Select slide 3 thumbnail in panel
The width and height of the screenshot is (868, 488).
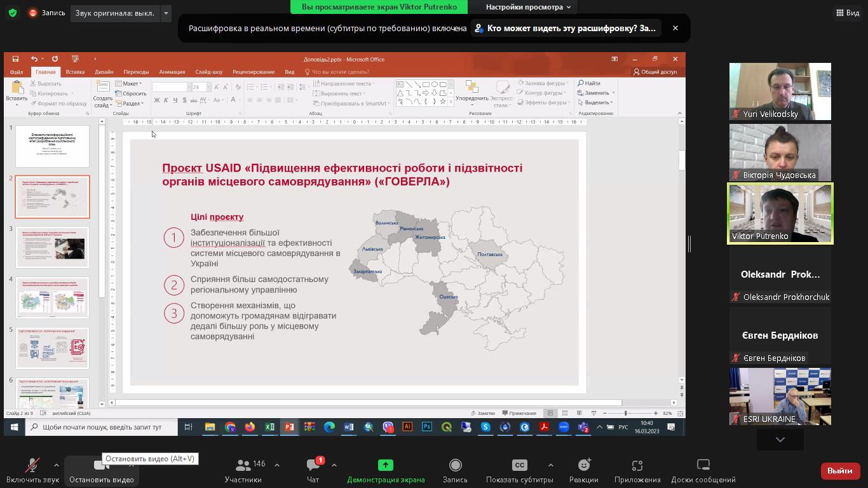click(52, 247)
